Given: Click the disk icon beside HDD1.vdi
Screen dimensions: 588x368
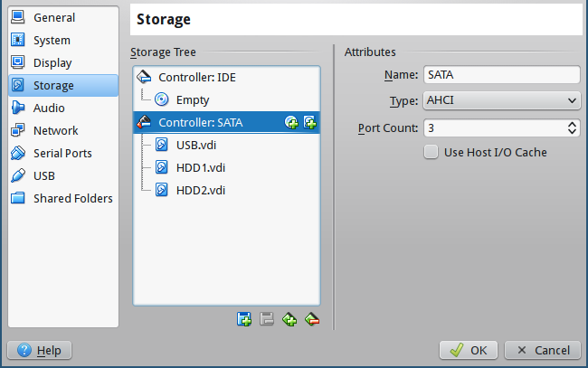Looking at the screenshot, I should [x=162, y=167].
